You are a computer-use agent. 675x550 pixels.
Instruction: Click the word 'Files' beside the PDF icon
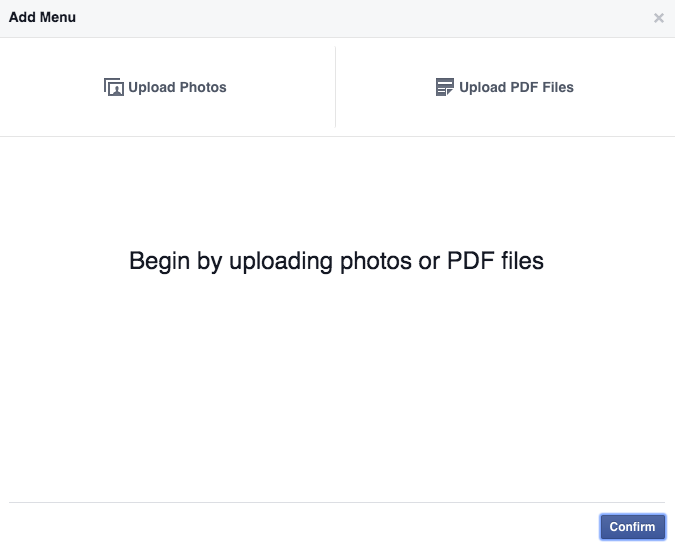pos(558,87)
